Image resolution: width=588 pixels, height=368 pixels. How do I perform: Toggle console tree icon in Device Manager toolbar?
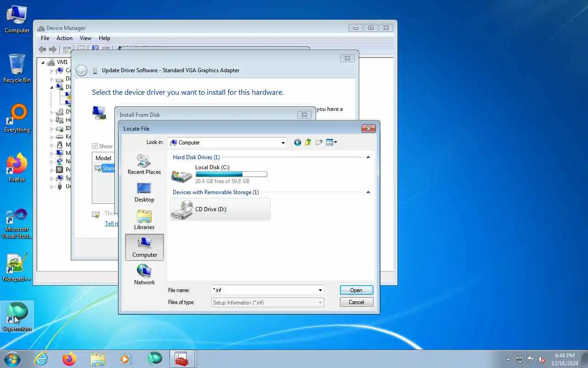tap(67, 50)
